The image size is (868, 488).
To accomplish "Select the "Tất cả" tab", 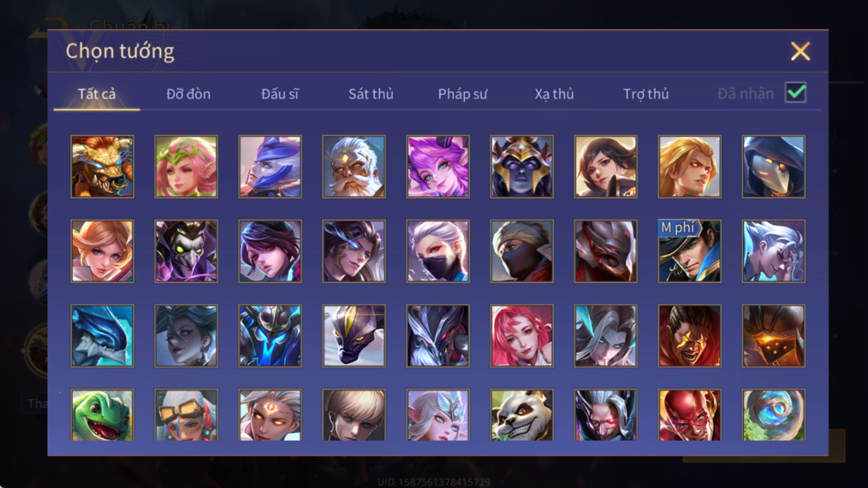I will click(x=97, y=94).
